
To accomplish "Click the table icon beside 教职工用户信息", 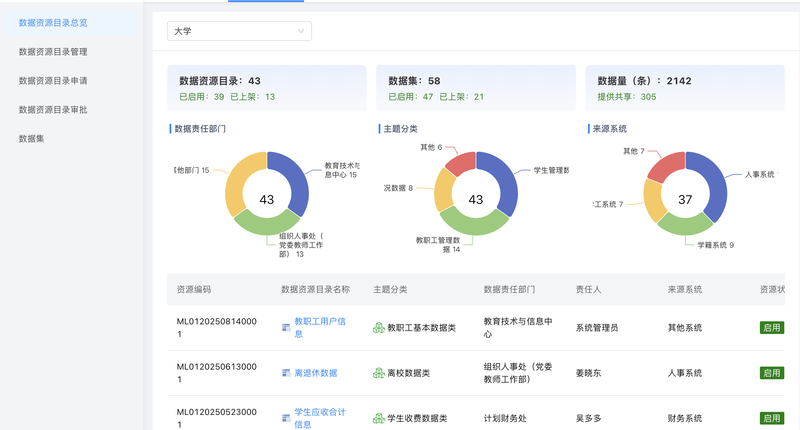I will (286, 327).
